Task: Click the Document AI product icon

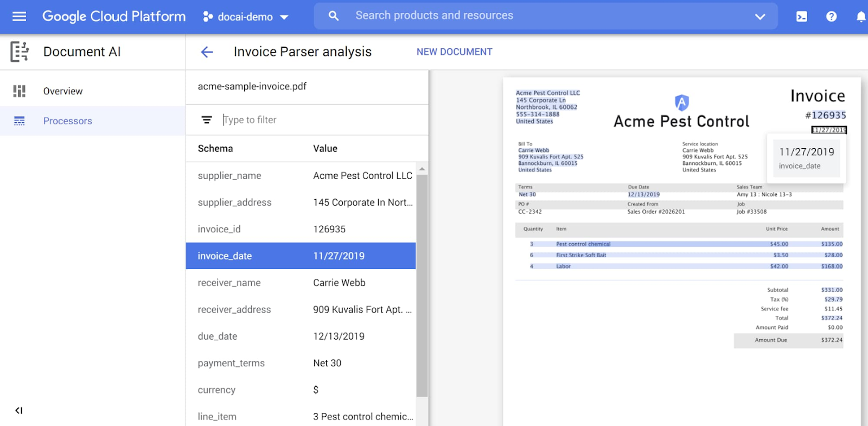Action: [x=20, y=52]
